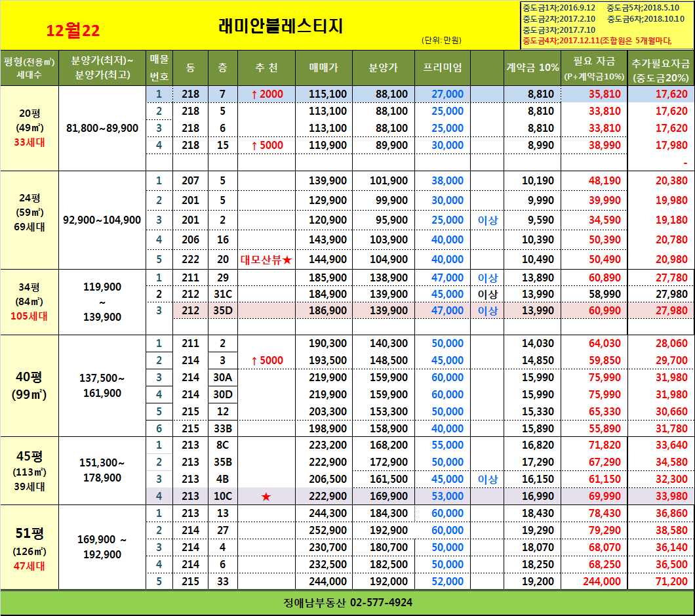
Task: Click the 81,800~89,900 price range cell
Action: [102, 128]
